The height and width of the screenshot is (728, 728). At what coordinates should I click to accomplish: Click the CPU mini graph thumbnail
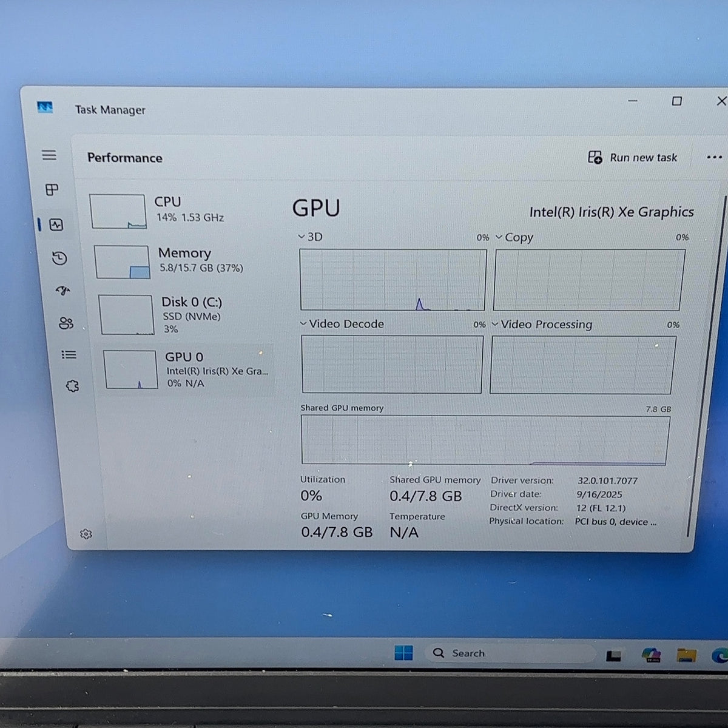[x=118, y=211]
